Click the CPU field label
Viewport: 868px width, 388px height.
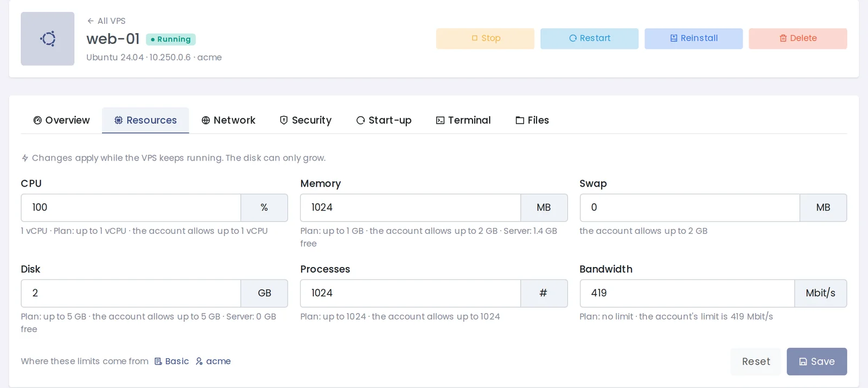(31, 183)
